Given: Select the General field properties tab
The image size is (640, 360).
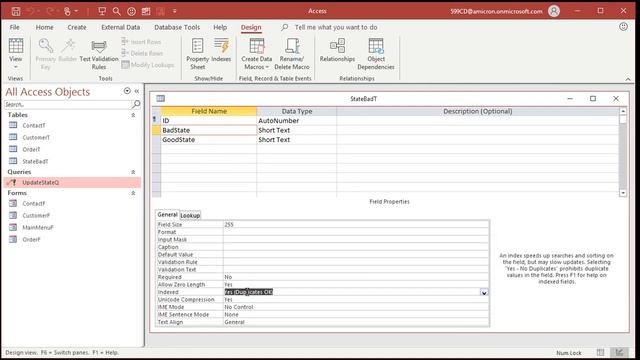Looking at the screenshot, I should click(x=167, y=214).
